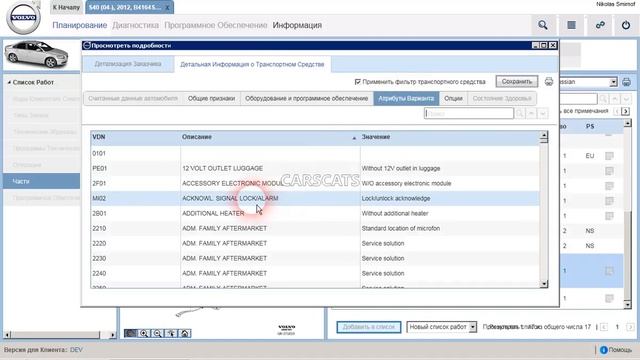Click the Добавить в список button

pyautogui.click(x=369, y=327)
